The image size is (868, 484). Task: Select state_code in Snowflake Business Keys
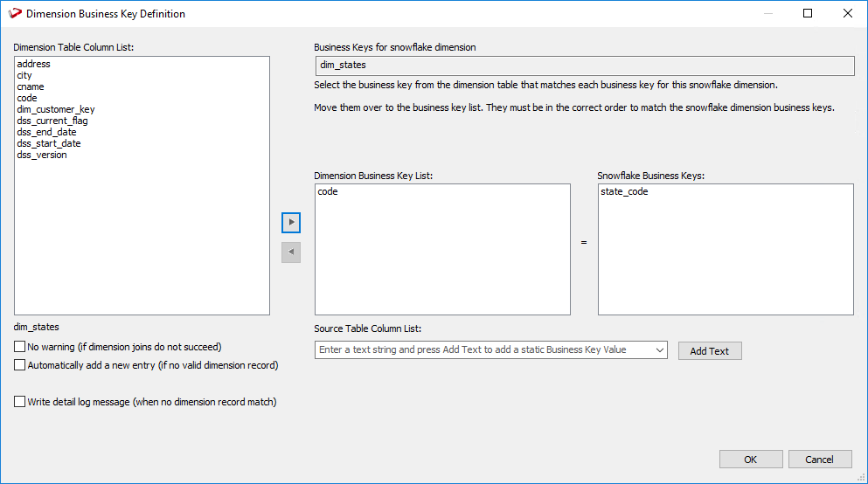pyautogui.click(x=624, y=191)
